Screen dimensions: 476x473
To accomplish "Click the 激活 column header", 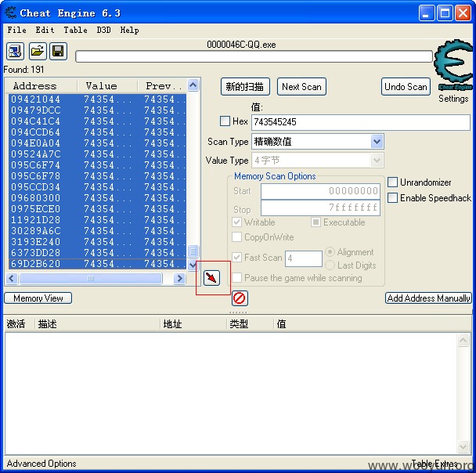I will (20, 324).
